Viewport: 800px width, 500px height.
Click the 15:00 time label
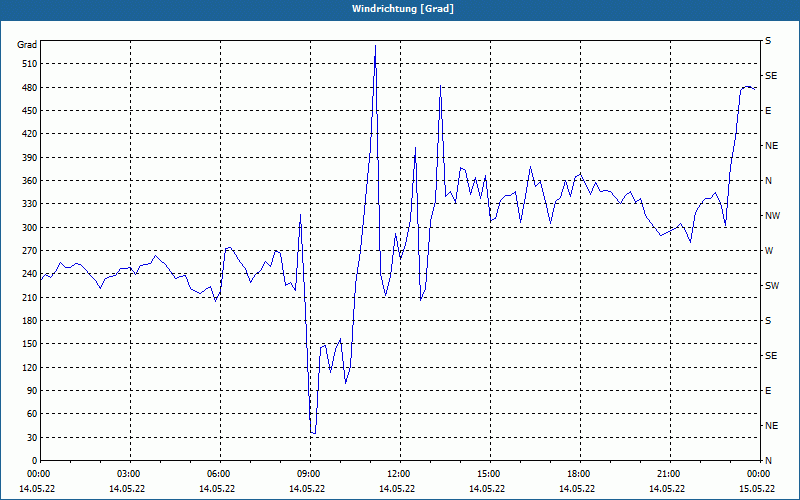click(x=490, y=473)
